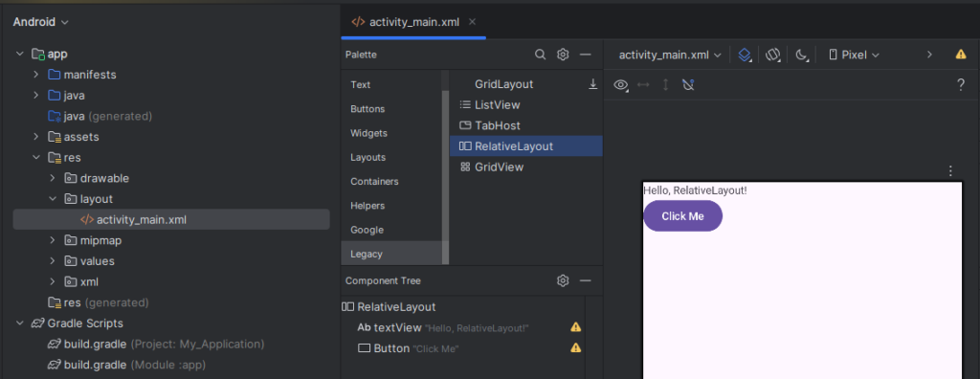980x379 pixels.
Task: Expand the java folder chevron
Action: pyautogui.click(x=35, y=96)
